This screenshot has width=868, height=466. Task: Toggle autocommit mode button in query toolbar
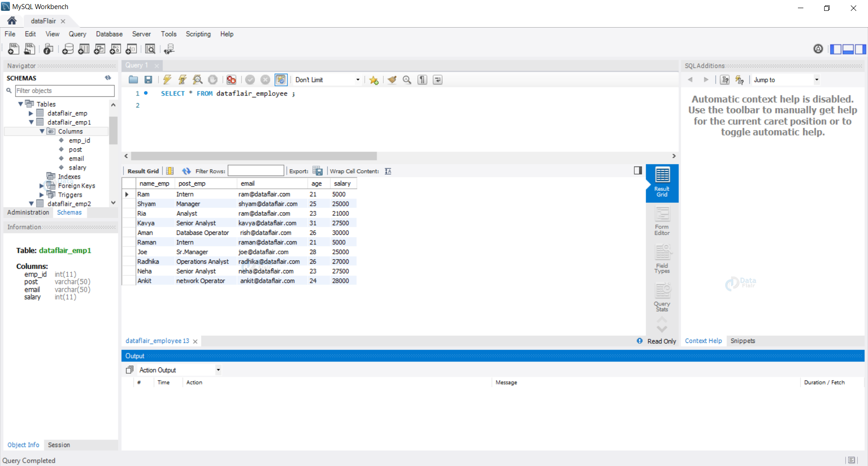(x=281, y=80)
